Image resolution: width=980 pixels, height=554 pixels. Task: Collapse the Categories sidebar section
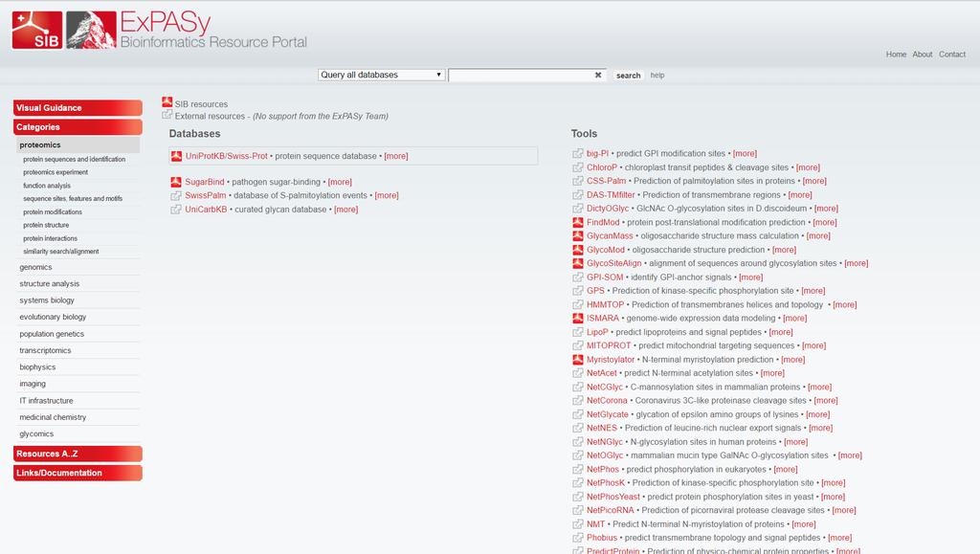coord(78,127)
